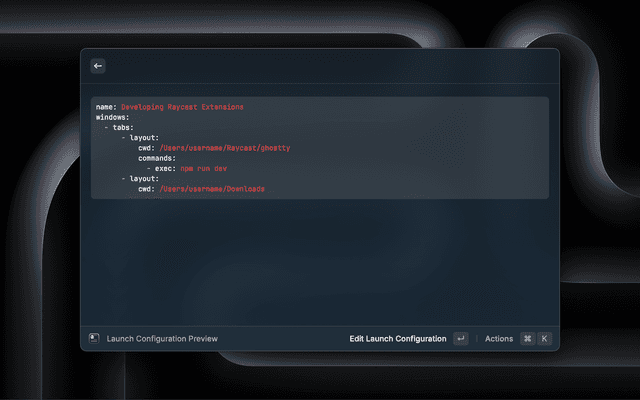640x400 pixels.
Task: Open the Actions menu
Action: click(x=498, y=339)
